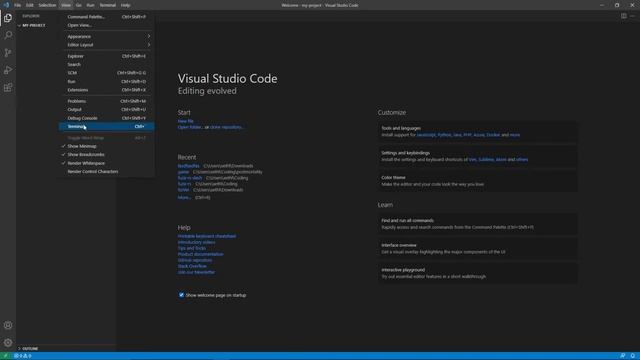The image size is (640, 360).
Task: Open Printable keyboard cheatsheet link
Action: (207, 236)
